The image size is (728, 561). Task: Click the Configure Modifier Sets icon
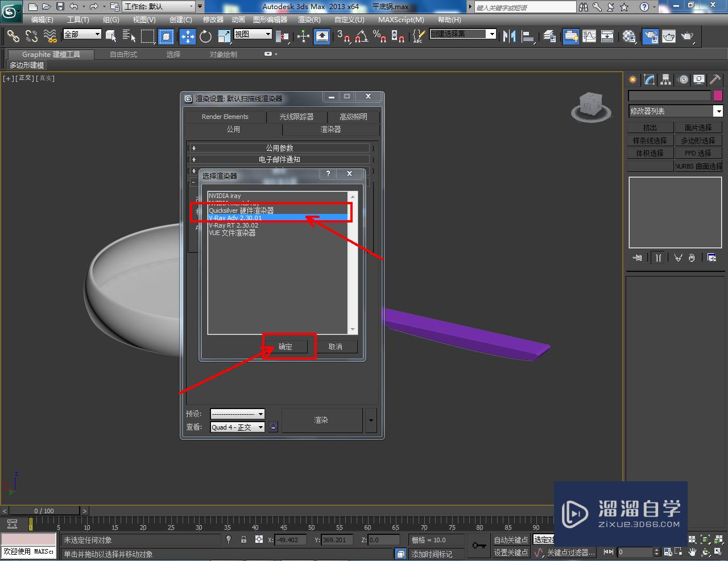712,258
